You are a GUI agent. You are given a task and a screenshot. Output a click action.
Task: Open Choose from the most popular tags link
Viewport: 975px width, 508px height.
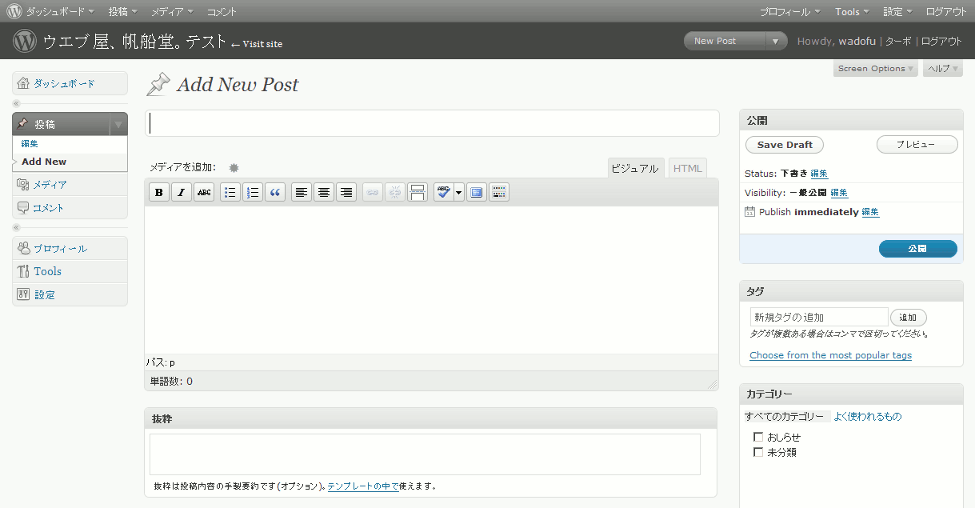tap(830, 355)
